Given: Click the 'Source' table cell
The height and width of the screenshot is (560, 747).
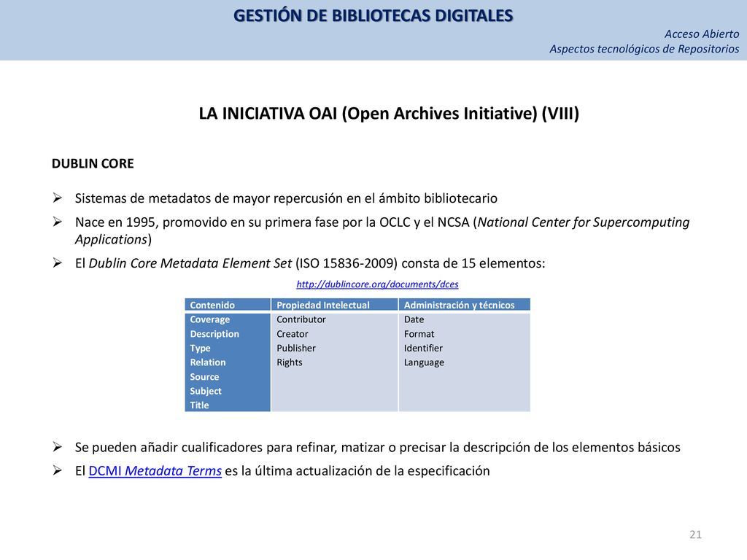Looking at the screenshot, I should pyautogui.click(x=204, y=377).
